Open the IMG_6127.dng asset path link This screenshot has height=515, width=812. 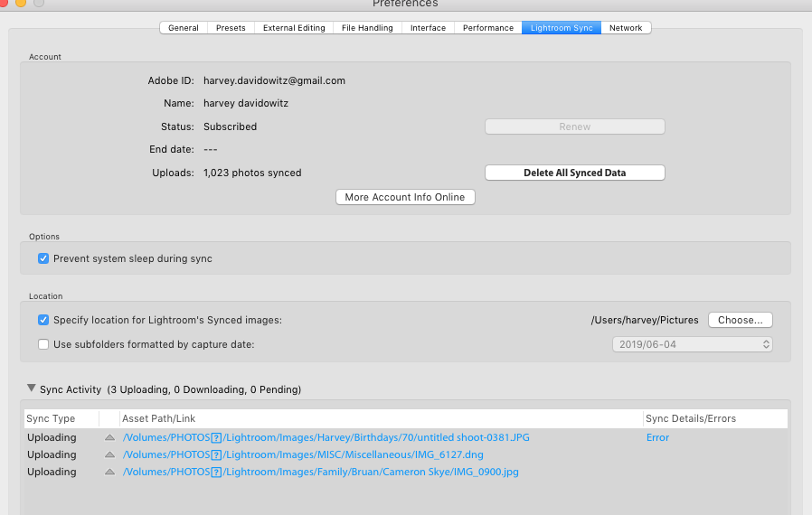tap(303, 454)
